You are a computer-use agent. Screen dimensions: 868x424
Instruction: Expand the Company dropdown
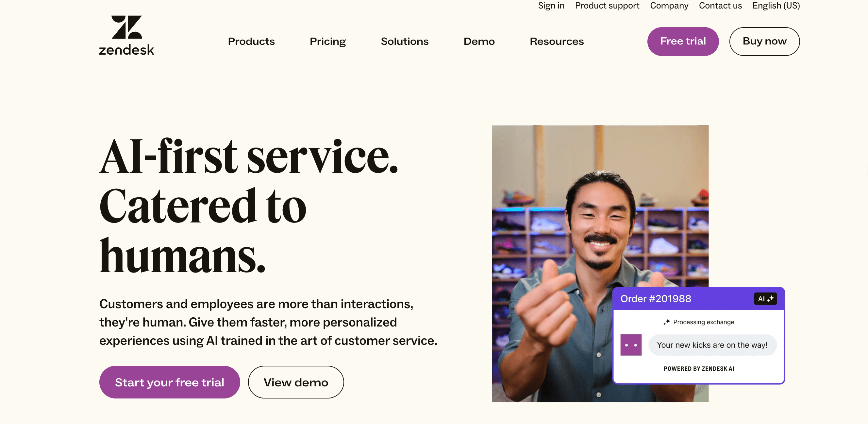(669, 6)
